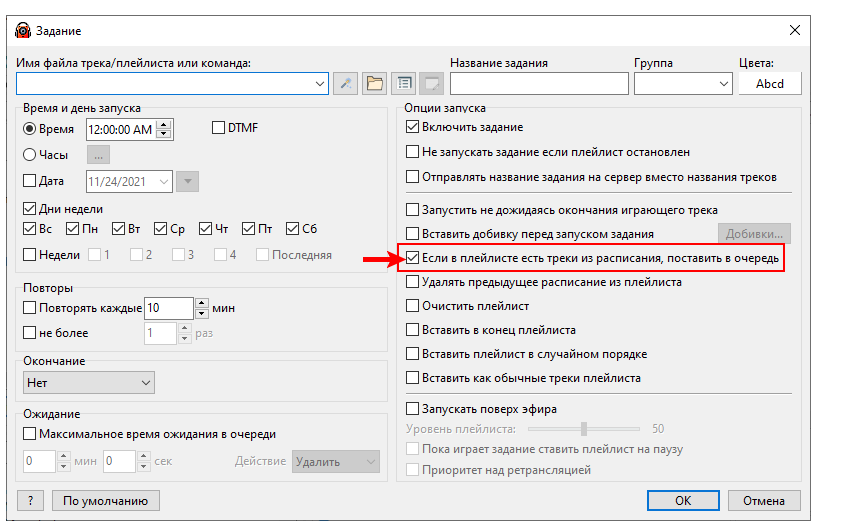Increase the launch time with up spinner

pos(164,124)
